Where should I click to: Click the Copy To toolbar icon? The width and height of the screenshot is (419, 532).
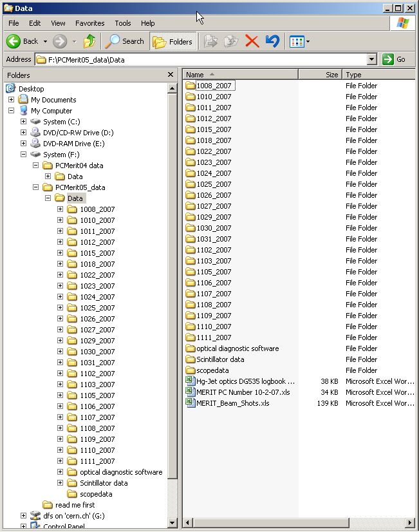pos(231,41)
